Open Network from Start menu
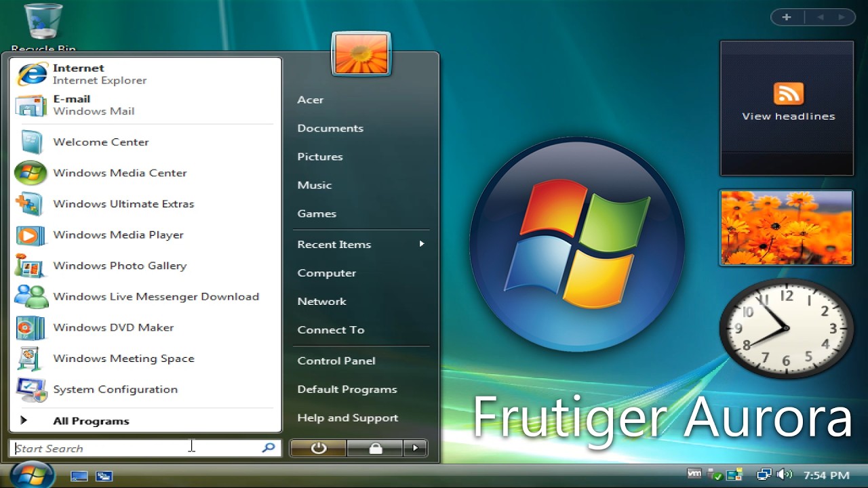 click(x=361, y=302)
